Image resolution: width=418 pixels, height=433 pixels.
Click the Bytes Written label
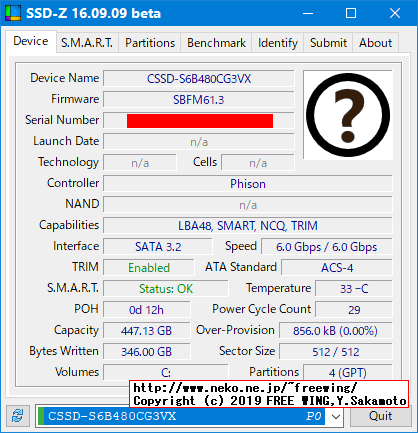pos(64,351)
